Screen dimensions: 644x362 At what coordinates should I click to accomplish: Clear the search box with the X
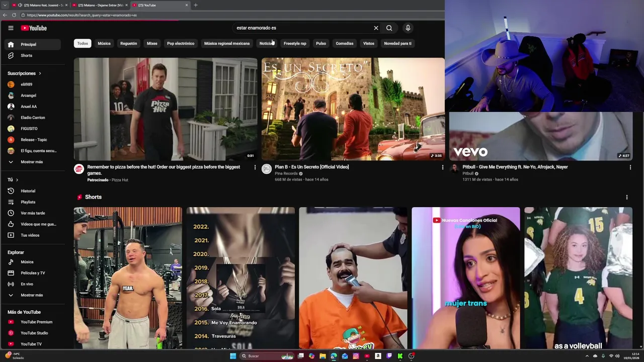376,28
